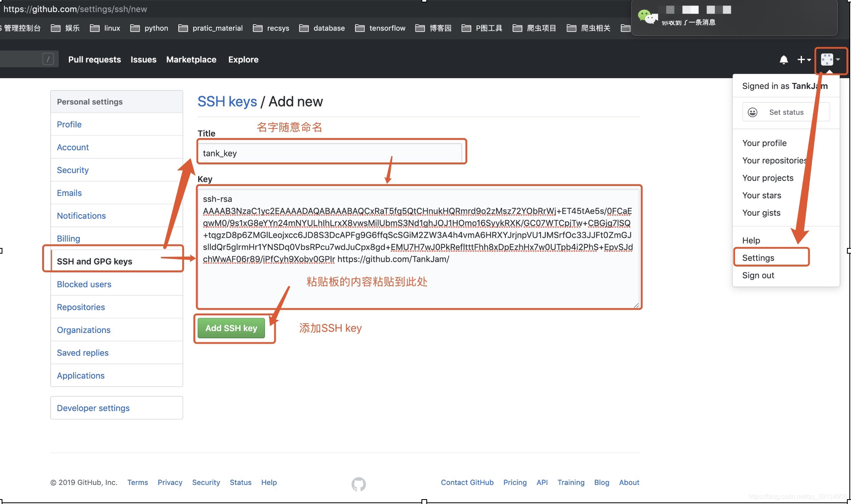
Task: Open Notifications settings in sidebar
Action: (x=117, y=216)
